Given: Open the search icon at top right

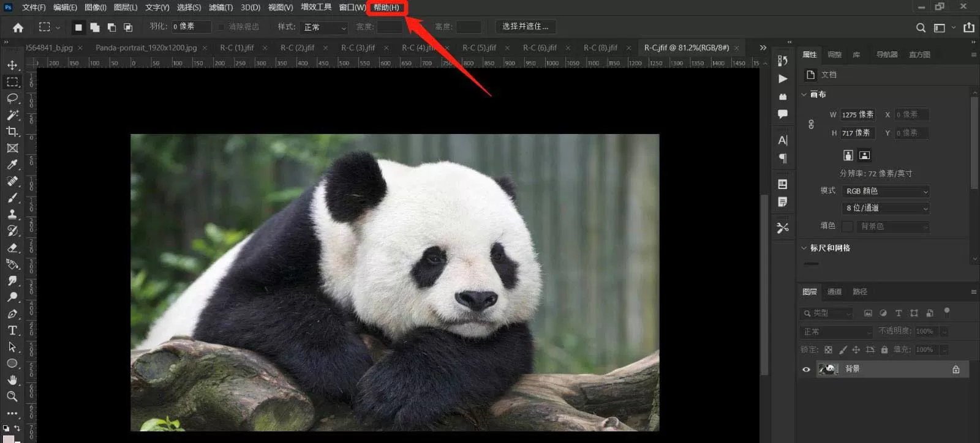Looking at the screenshot, I should [x=921, y=28].
